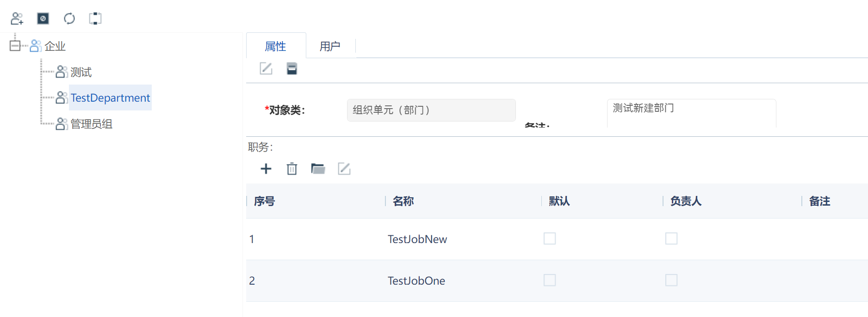
Task: Click the select-frame icon in top toolbar
Action: [x=95, y=18]
